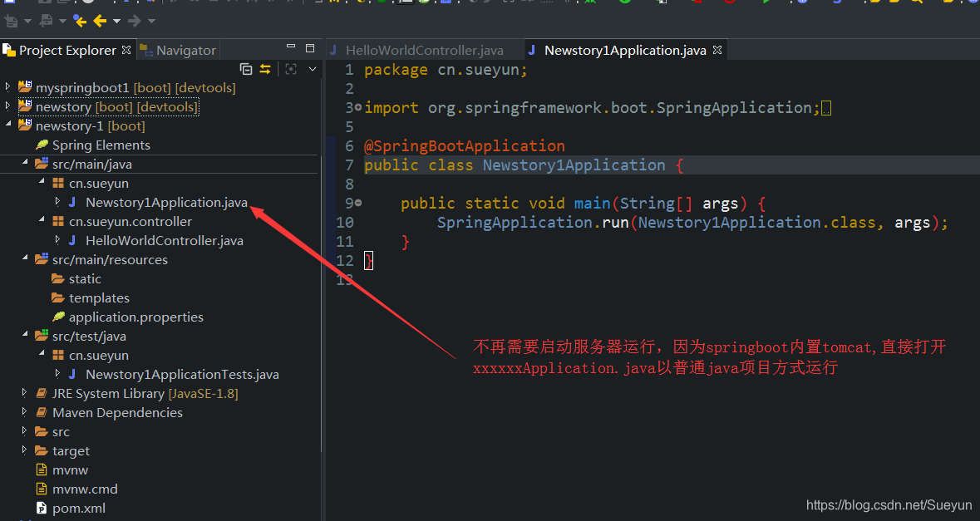The height and width of the screenshot is (521, 980).
Task: Collapse the src/main/java source folder
Action: pos(25,162)
